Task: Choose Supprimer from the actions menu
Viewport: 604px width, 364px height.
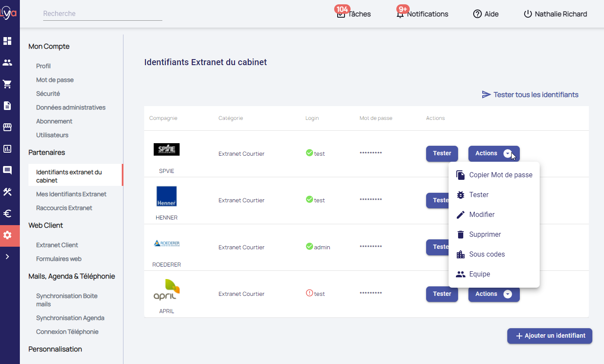Action: click(x=485, y=235)
